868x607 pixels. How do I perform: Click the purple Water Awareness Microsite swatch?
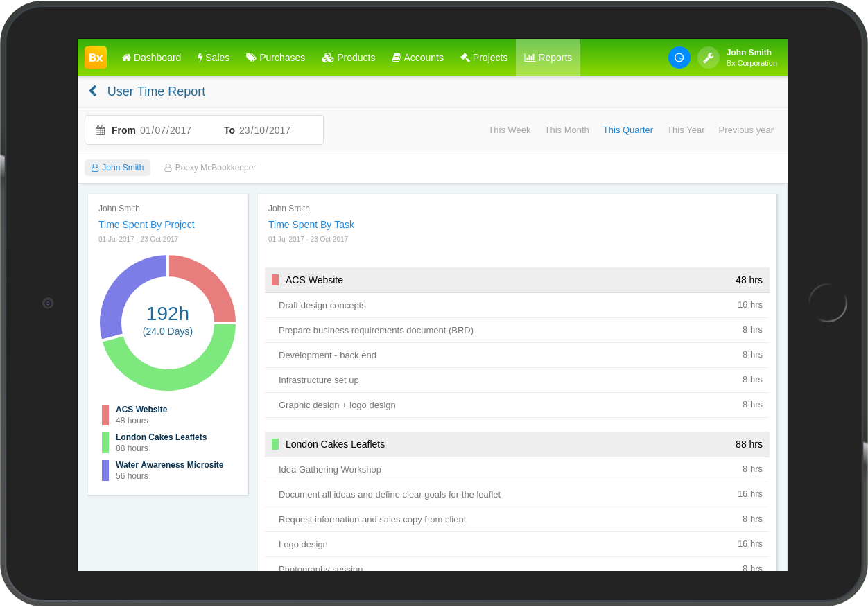(x=105, y=470)
